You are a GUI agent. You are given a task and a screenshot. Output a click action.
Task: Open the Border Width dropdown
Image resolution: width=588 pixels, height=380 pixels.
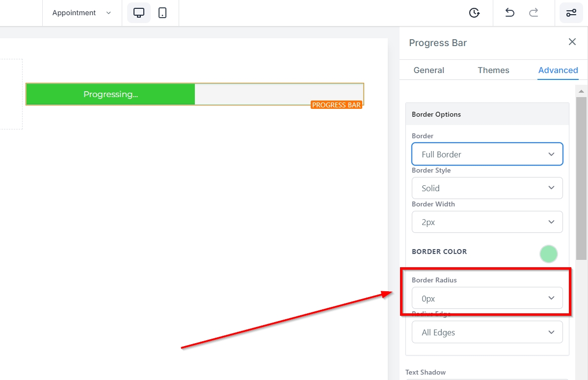pos(487,222)
